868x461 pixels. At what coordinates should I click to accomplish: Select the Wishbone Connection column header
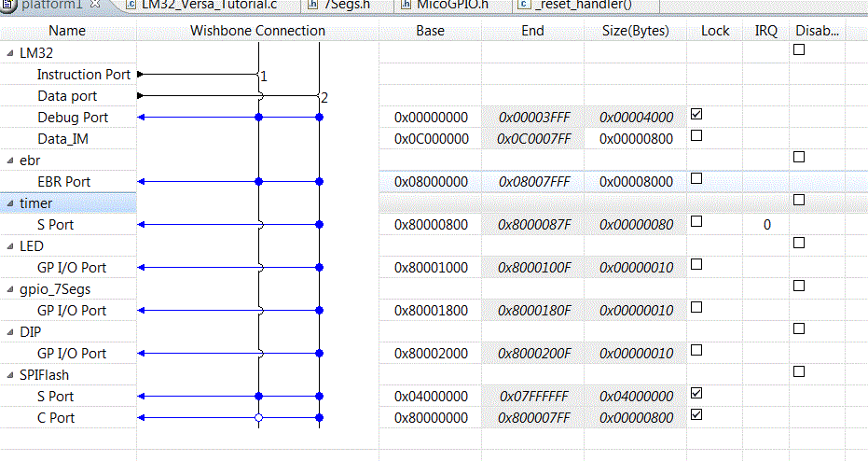tap(258, 31)
